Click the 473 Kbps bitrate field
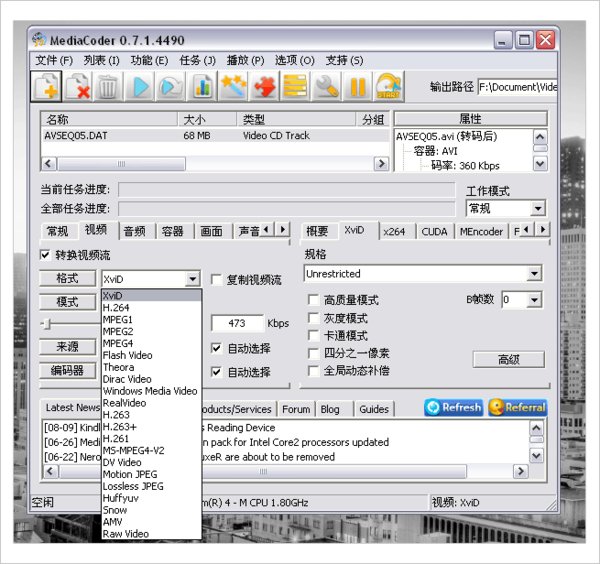The image size is (600, 564). pos(237,323)
